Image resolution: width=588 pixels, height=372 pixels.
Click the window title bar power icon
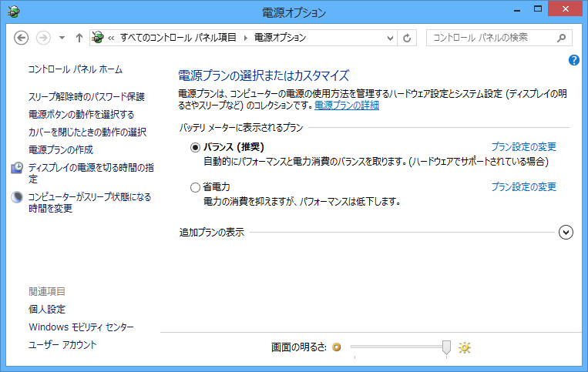click(14, 12)
